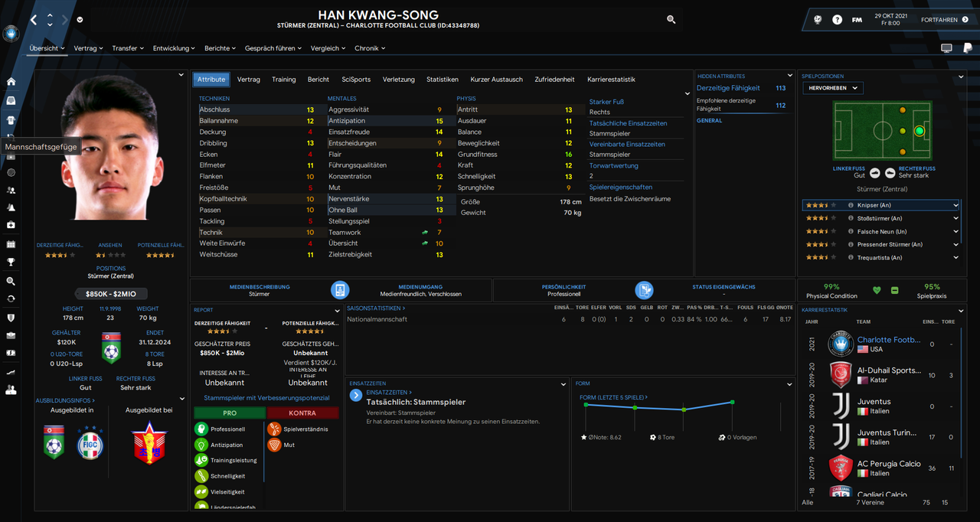Open the Hervorheben dropdown
The width and height of the screenshot is (980, 522).
tap(832, 88)
